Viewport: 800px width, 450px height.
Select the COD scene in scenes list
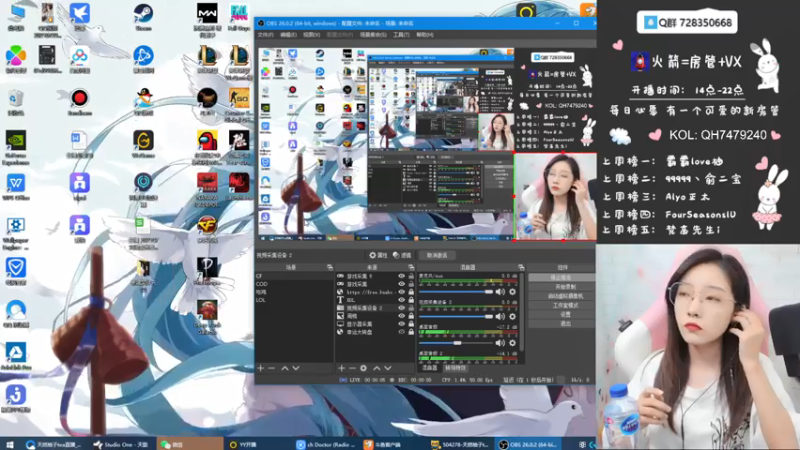point(294,284)
